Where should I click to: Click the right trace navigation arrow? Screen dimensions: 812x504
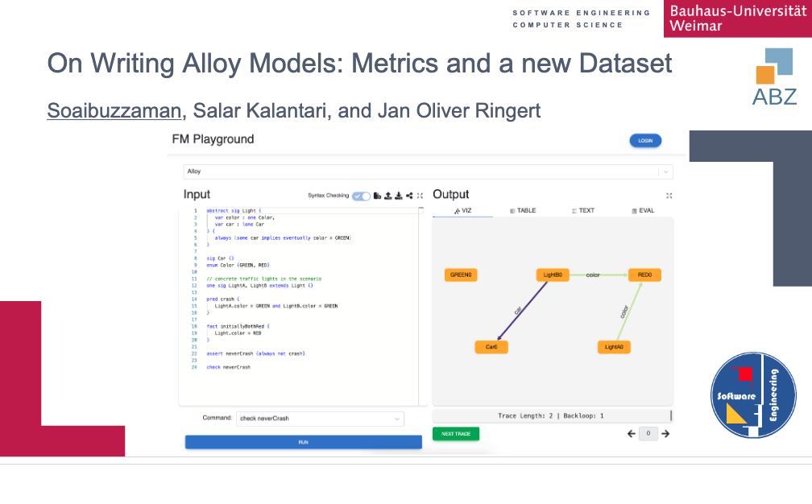coord(665,433)
